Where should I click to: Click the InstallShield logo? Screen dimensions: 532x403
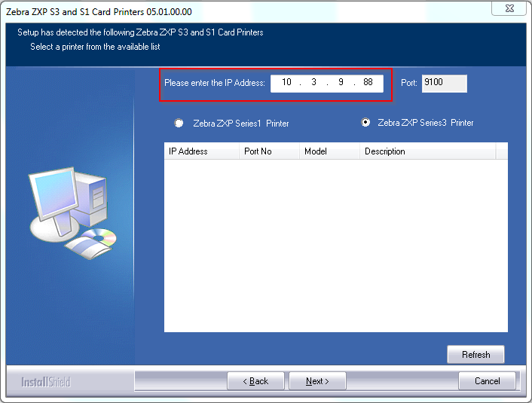(46, 382)
